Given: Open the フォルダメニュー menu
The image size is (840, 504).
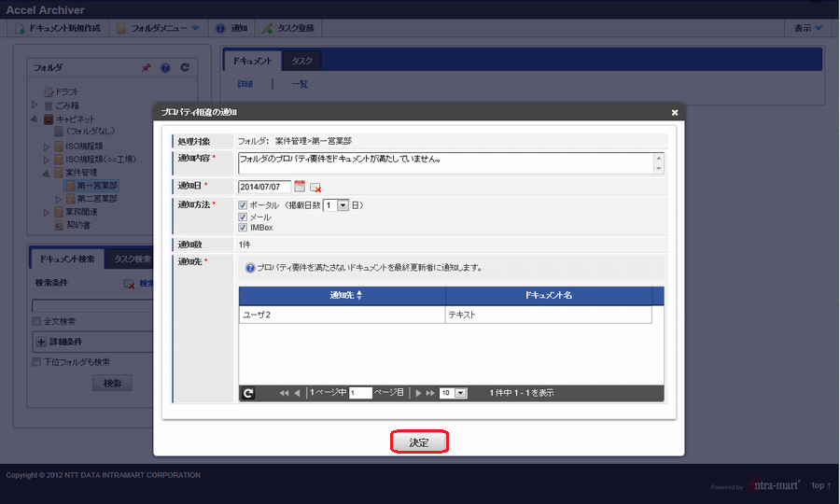Looking at the screenshot, I should coord(158,28).
